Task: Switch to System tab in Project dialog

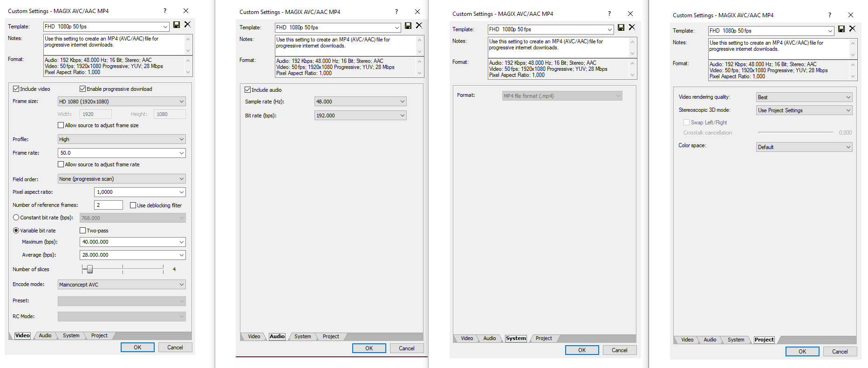Action: point(736,340)
